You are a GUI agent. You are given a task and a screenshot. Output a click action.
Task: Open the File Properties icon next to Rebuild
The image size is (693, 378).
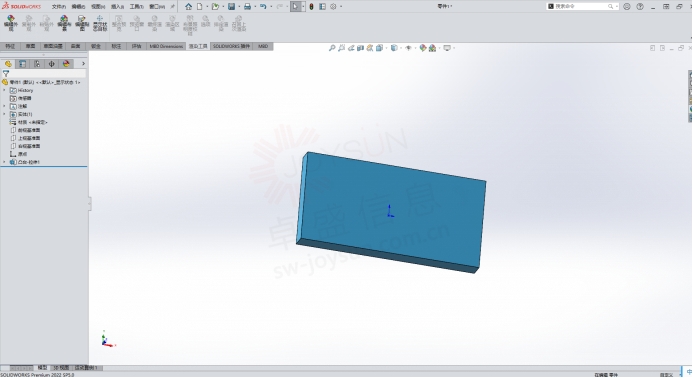click(x=323, y=7)
